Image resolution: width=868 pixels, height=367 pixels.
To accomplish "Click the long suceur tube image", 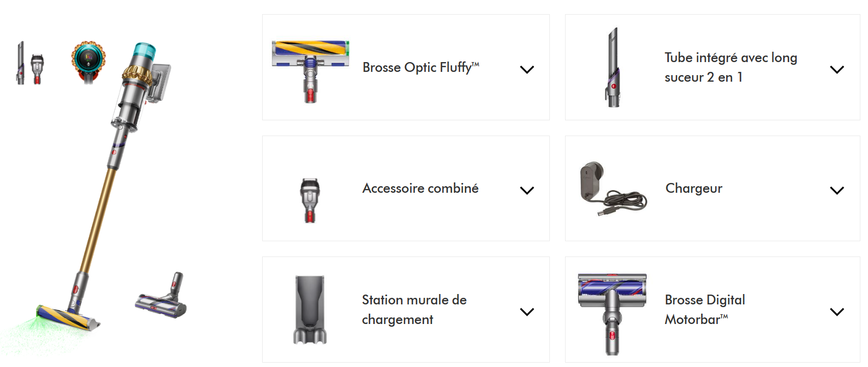I will pos(613,68).
